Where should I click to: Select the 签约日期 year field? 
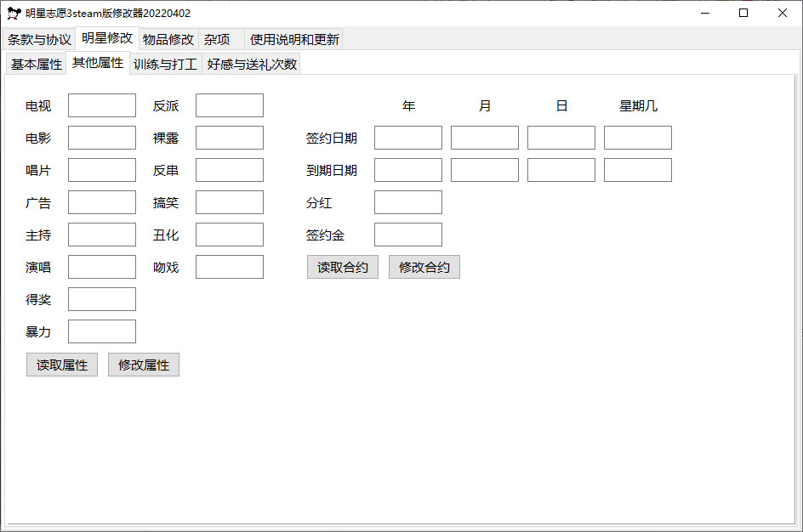[x=408, y=138]
